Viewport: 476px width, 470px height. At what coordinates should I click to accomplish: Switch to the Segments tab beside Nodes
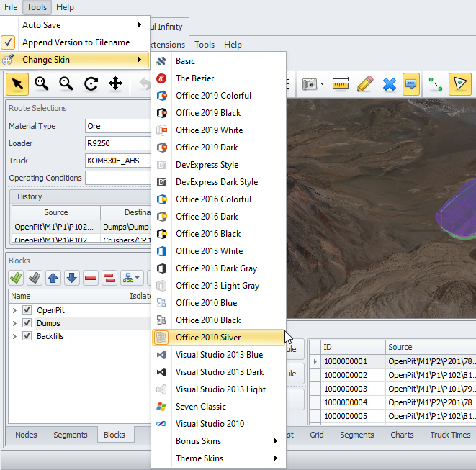tap(71, 435)
